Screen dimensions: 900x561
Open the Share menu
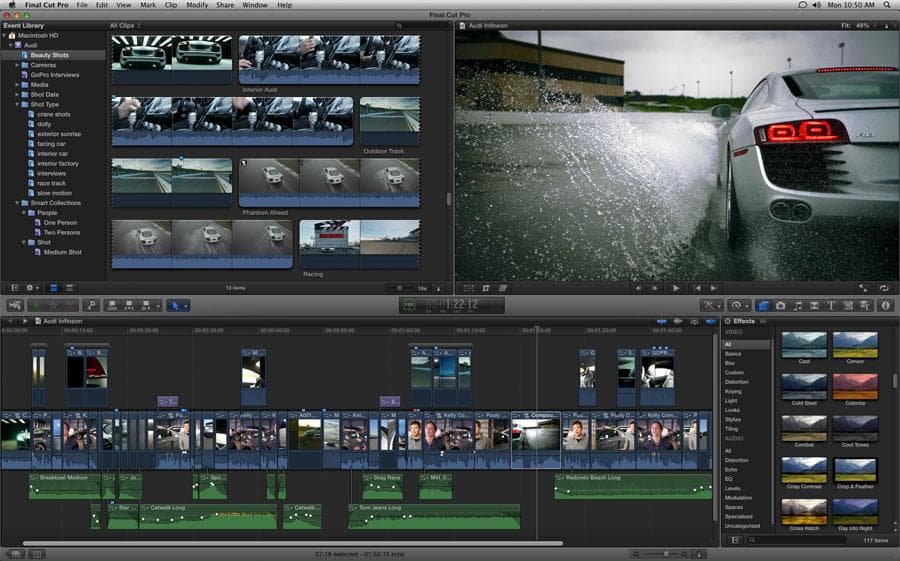[225, 5]
